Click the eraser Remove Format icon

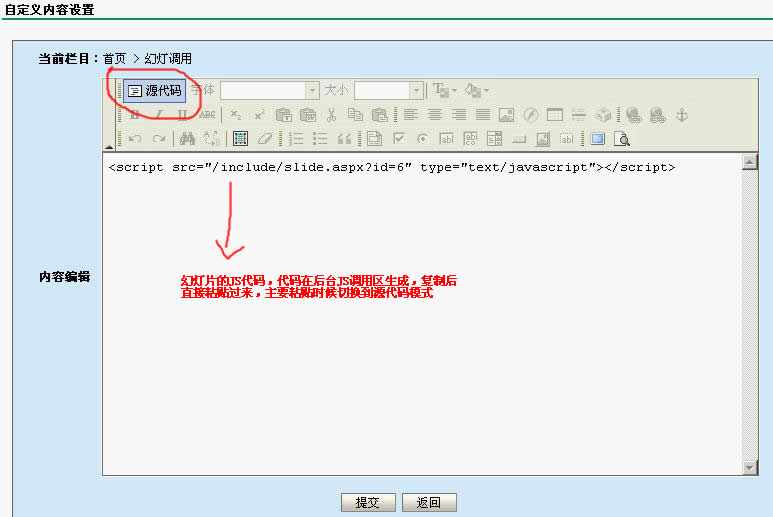point(265,139)
